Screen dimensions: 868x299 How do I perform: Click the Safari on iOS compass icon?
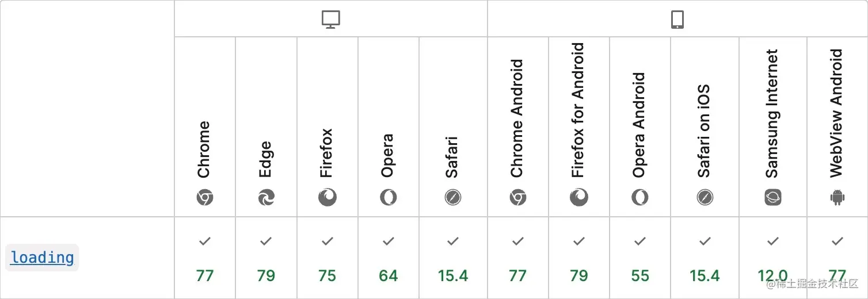[705, 198]
